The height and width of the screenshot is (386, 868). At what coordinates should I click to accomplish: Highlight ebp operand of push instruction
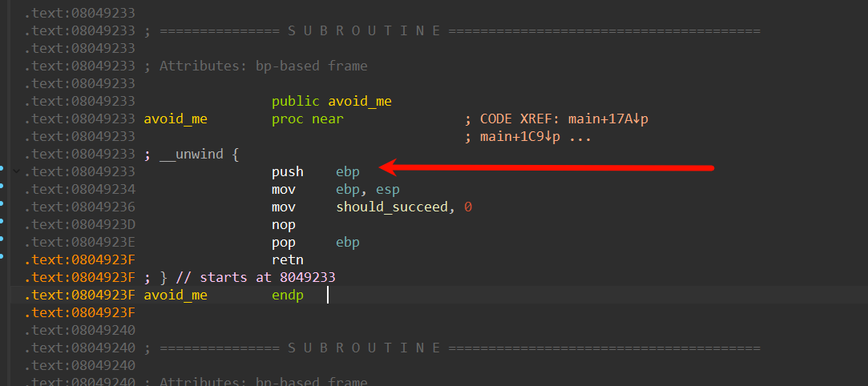[x=348, y=172]
